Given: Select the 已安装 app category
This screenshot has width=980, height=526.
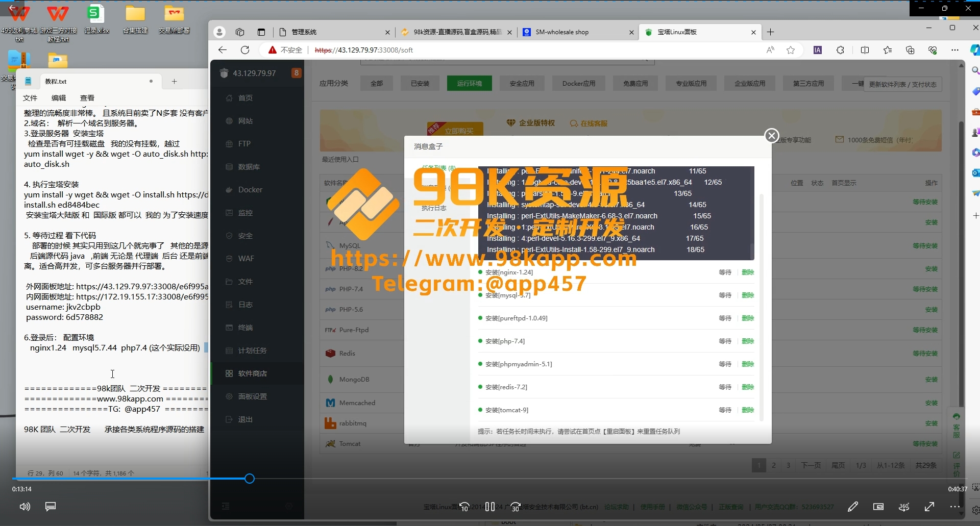Looking at the screenshot, I should tap(420, 83).
